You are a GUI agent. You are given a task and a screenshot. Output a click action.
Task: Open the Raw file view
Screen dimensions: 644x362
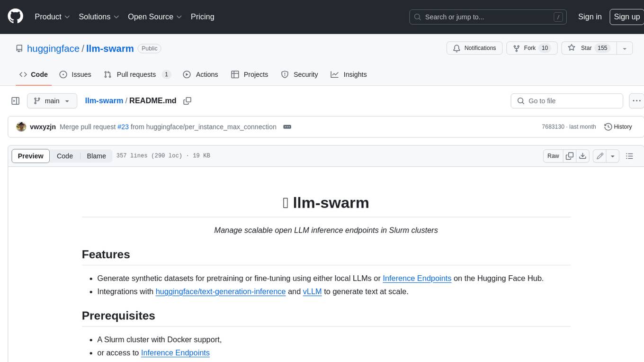click(x=553, y=156)
